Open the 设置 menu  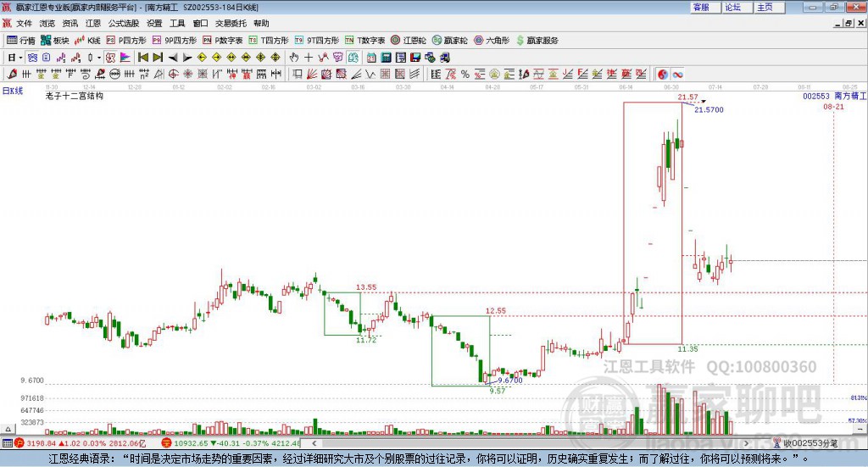(x=154, y=23)
